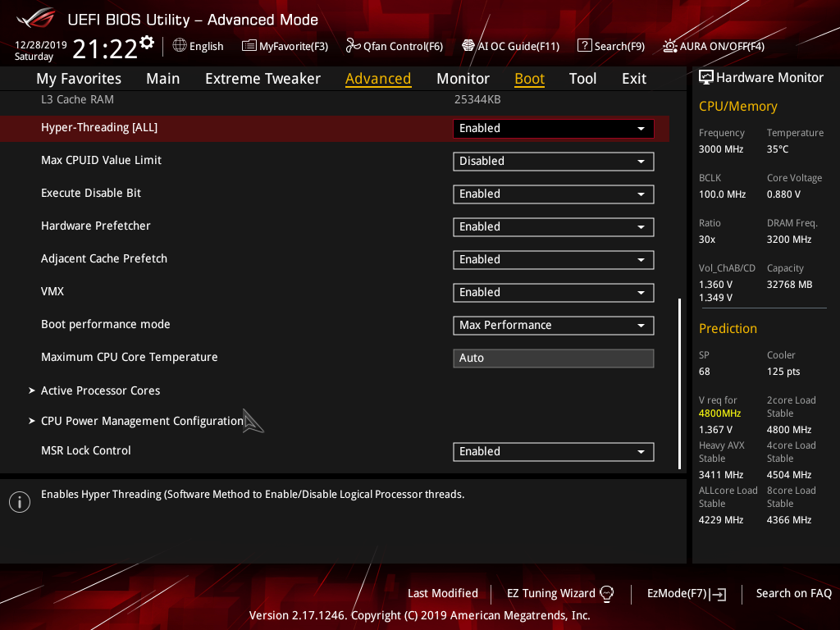This screenshot has height=630, width=840.
Task: Click the globe language icon
Action: pyautogui.click(x=180, y=46)
